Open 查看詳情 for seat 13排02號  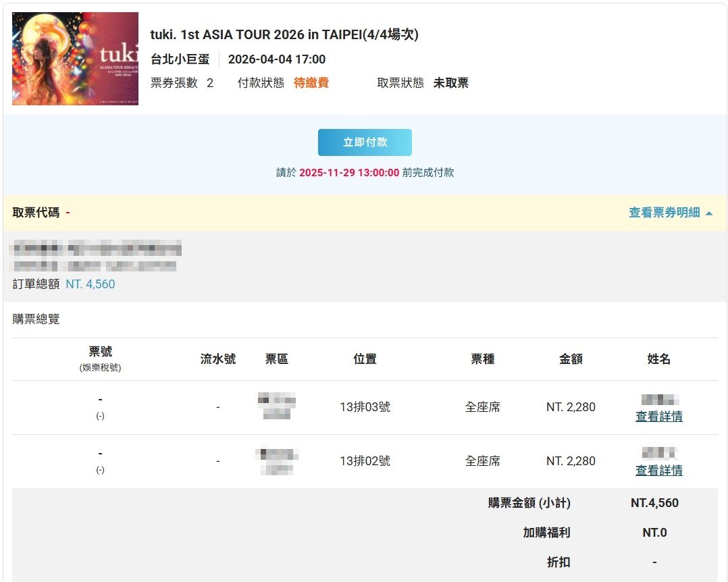[x=658, y=470]
